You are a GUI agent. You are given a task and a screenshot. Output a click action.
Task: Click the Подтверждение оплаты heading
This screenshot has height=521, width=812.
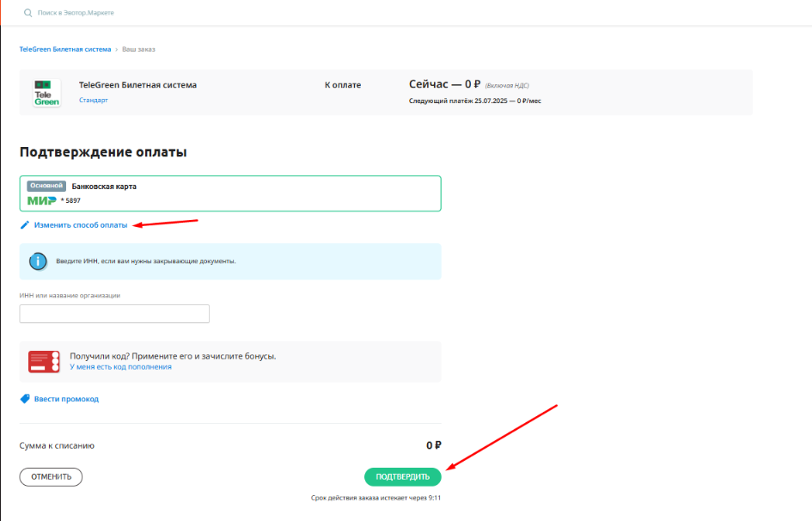[x=103, y=152]
